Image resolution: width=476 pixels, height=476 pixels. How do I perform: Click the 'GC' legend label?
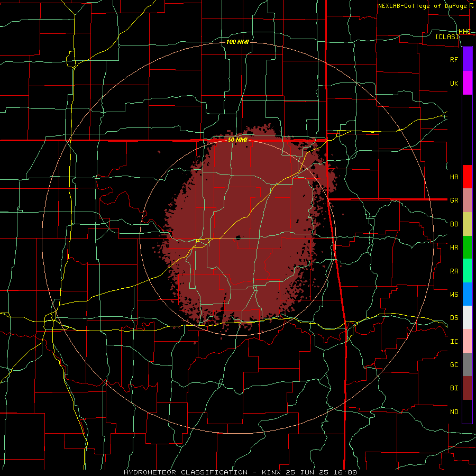454,364
